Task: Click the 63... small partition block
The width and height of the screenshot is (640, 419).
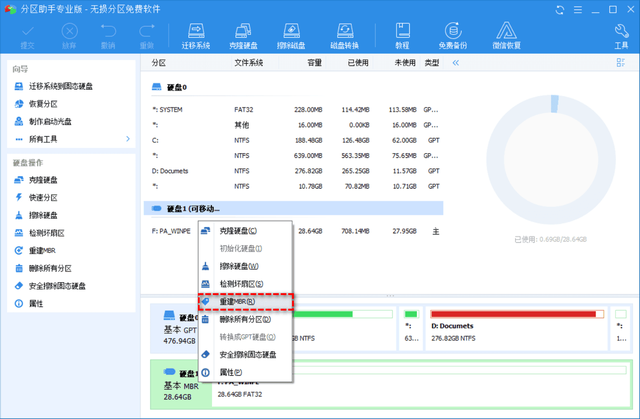Action: 411,328
